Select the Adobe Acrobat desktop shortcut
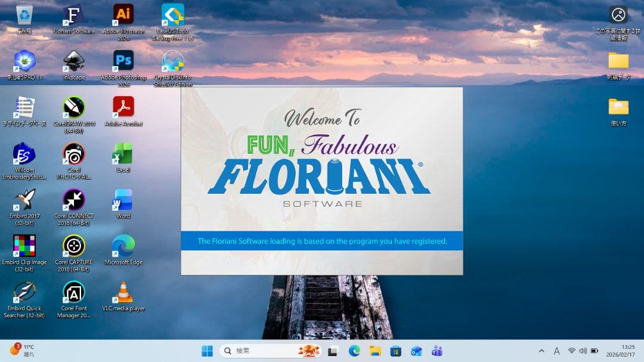Image resolution: width=644 pixels, height=362 pixels. coord(123,107)
